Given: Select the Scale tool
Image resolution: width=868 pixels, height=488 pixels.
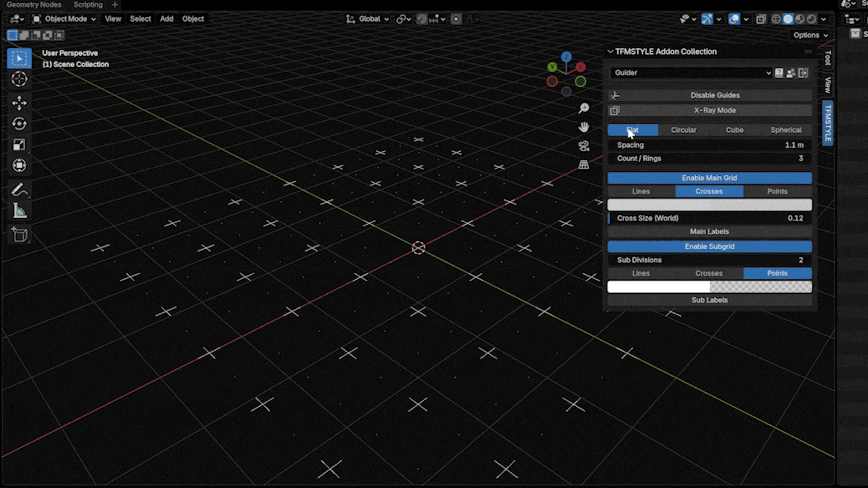Looking at the screenshot, I should [x=19, y=145].
